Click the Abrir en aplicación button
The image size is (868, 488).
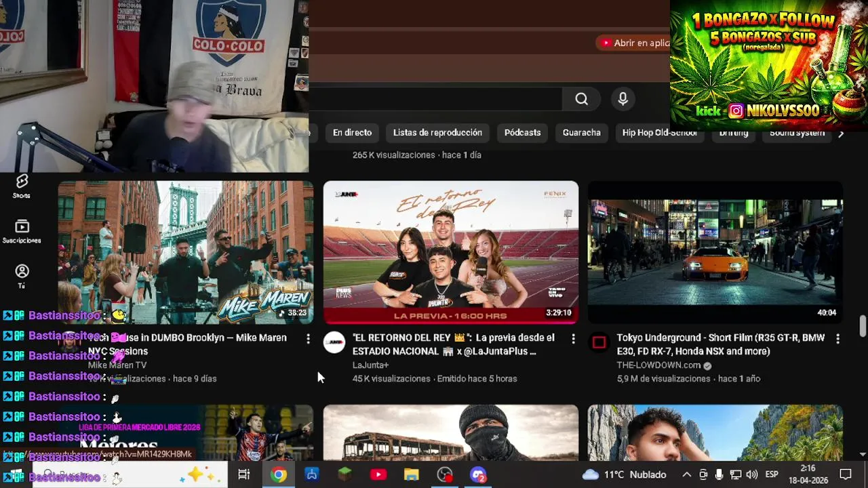click(x=633, y=43)
